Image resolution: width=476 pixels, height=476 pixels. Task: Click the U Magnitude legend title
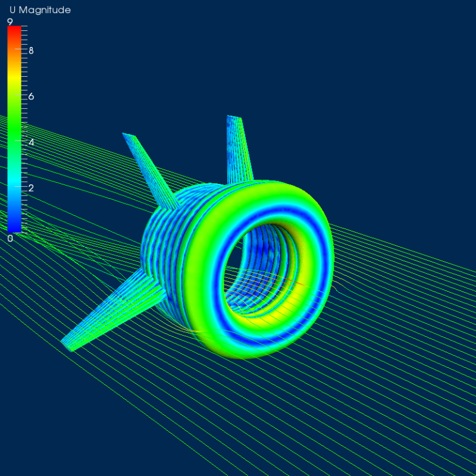pyautogui.click(x=40, y=10)
